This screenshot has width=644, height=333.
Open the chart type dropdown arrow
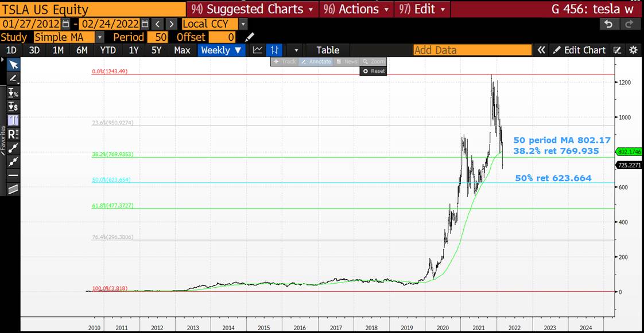coord(296,50)
